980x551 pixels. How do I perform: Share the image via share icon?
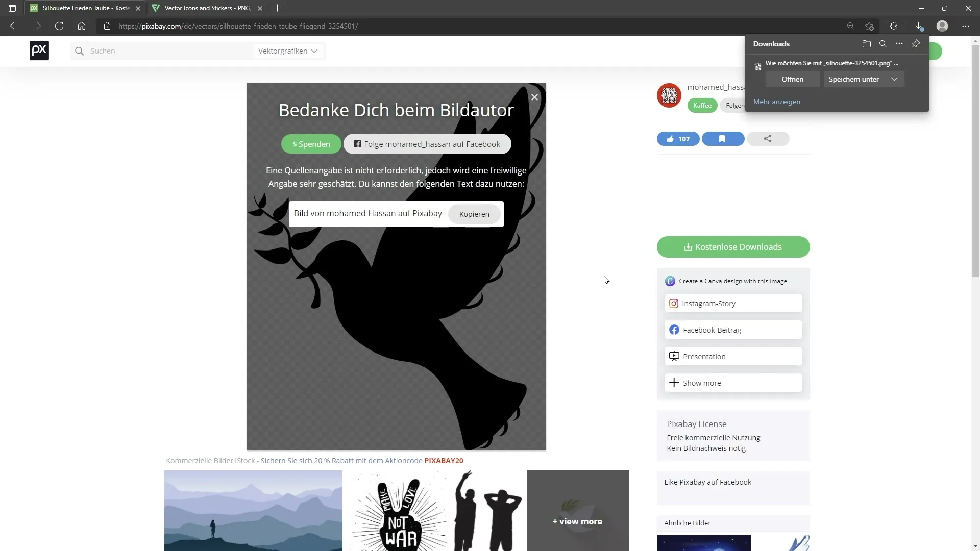768,139
